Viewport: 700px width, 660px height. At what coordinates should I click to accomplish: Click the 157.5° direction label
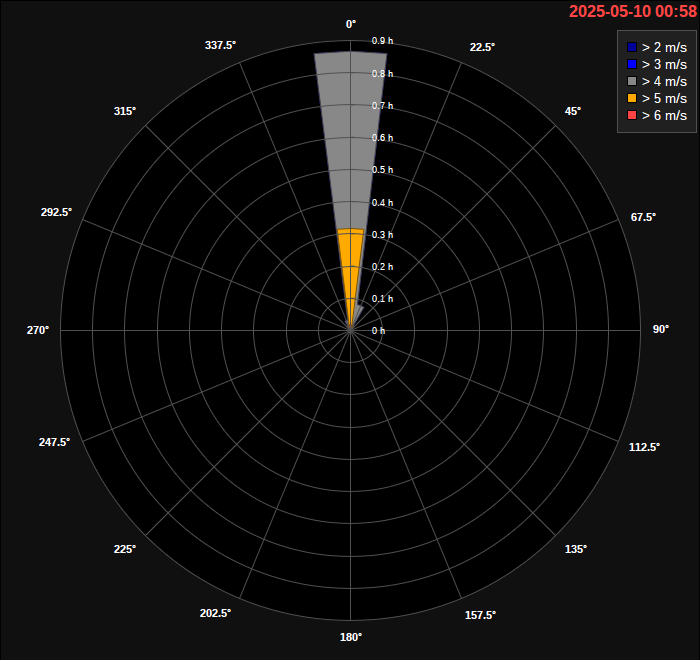[x=480, y=615]
